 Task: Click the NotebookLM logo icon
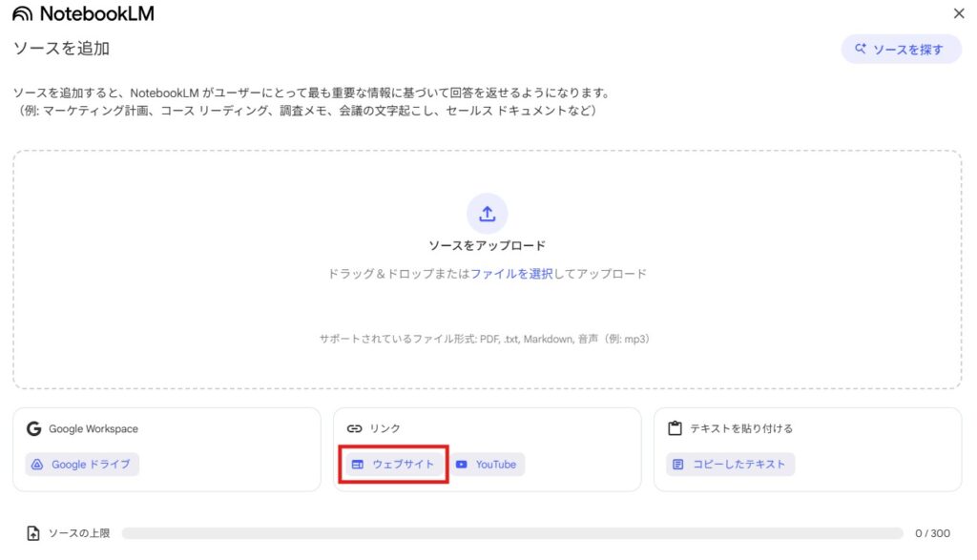22,14
